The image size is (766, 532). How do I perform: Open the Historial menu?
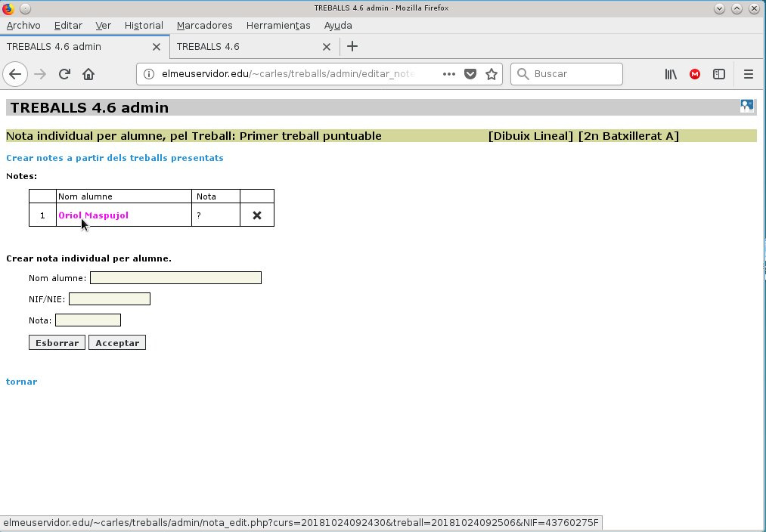(x=144, y=26)
